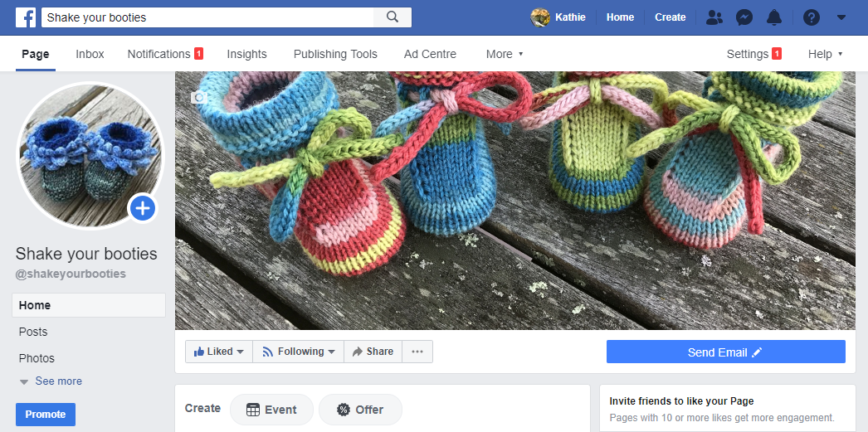Image resolution: width=868 pixels, height=432 pixels.
Task: Open the Following dropdown
Action: tap(299, 352)
